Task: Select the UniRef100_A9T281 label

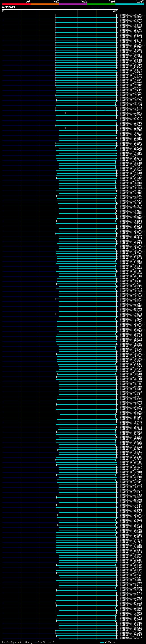Action: 131,103
